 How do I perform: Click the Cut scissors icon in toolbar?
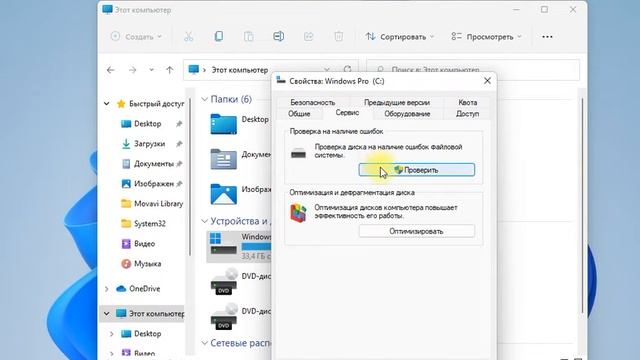[x=188, y=37]
